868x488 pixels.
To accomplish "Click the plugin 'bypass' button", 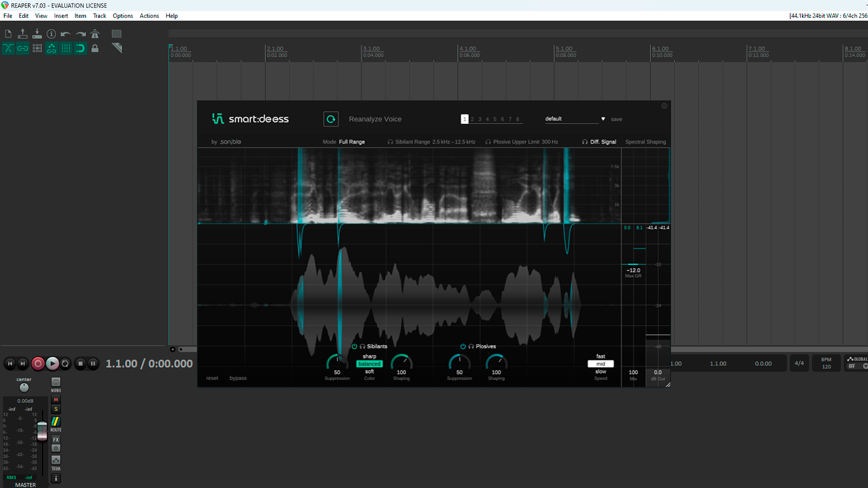I will (238, 378).
